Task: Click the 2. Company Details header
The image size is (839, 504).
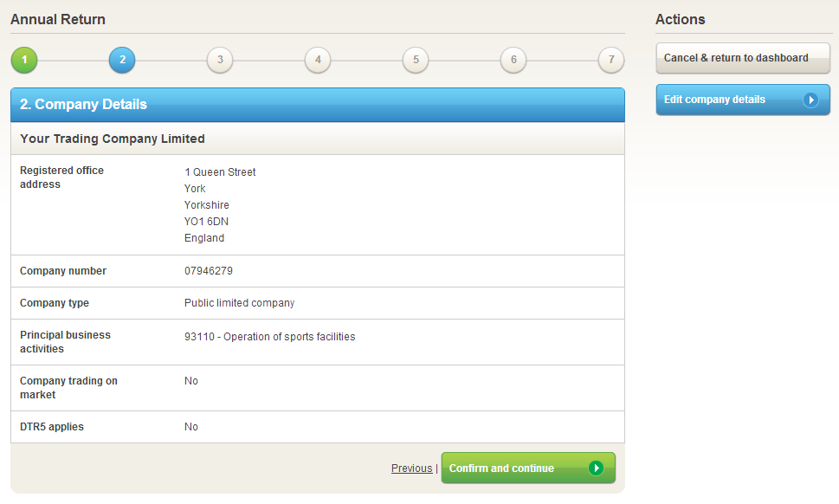Action: (x=84, y=104)
